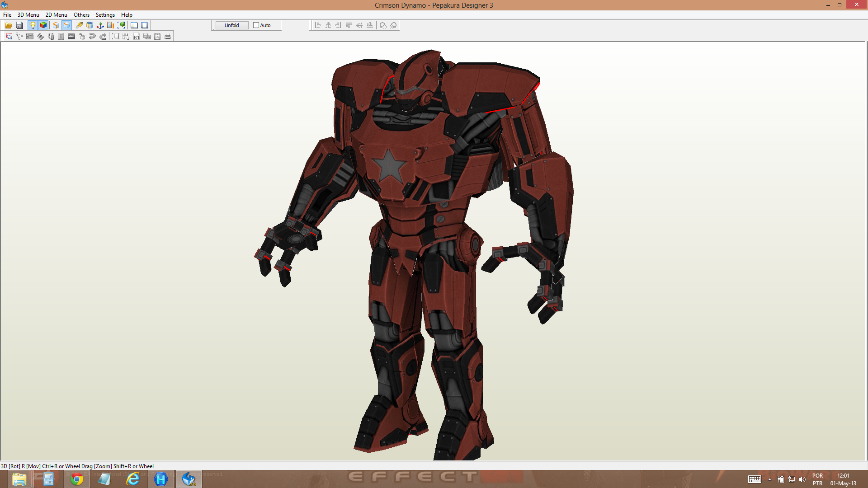Open the 2D Menu
Screen dimensions: 868x488
tap(57, 15)
